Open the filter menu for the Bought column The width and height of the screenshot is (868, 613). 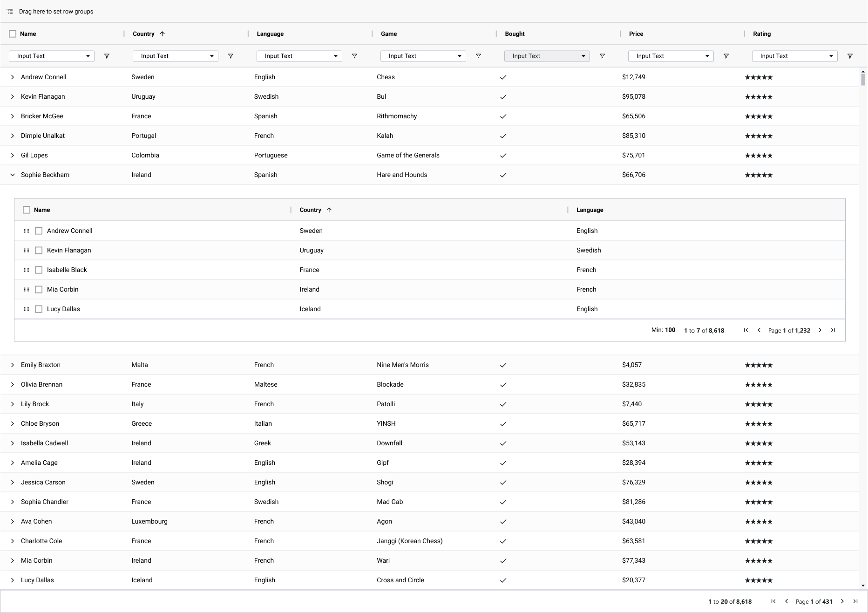pos(602,56)
